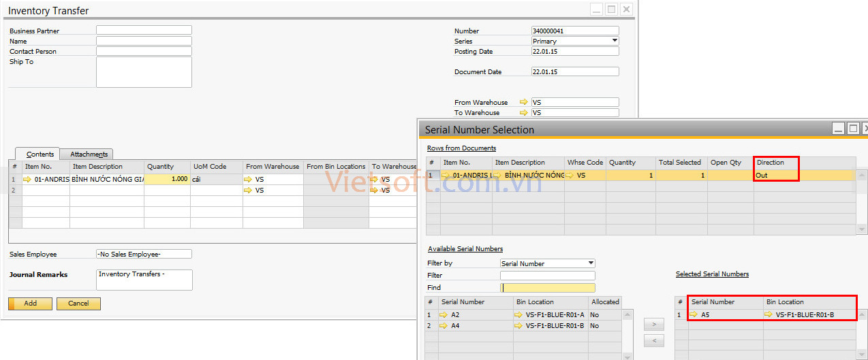
Task: Click link arrow next to From Warehouse field
Action: [523, 103]
